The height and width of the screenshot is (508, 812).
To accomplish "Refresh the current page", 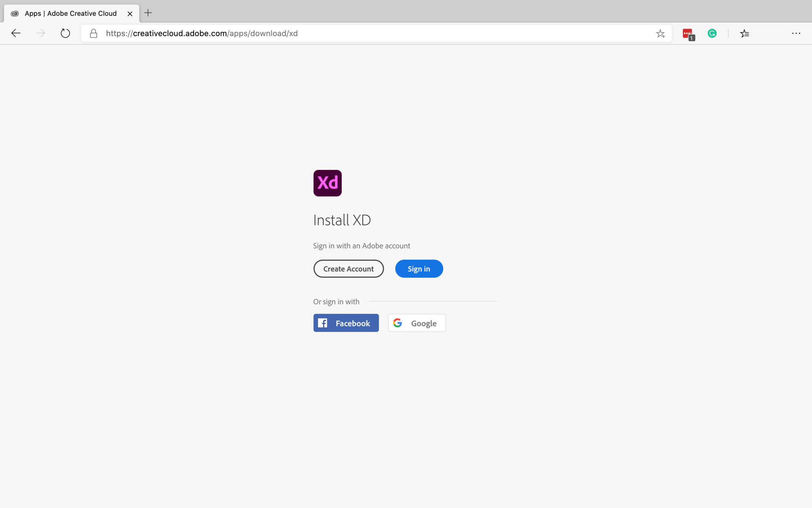I will [x=65, y=33].
